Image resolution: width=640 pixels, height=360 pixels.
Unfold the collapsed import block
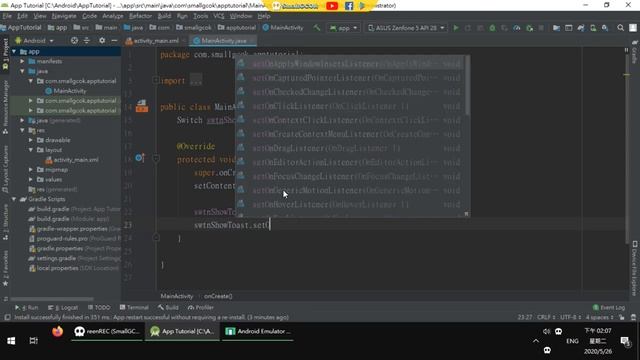coord(156,80)
